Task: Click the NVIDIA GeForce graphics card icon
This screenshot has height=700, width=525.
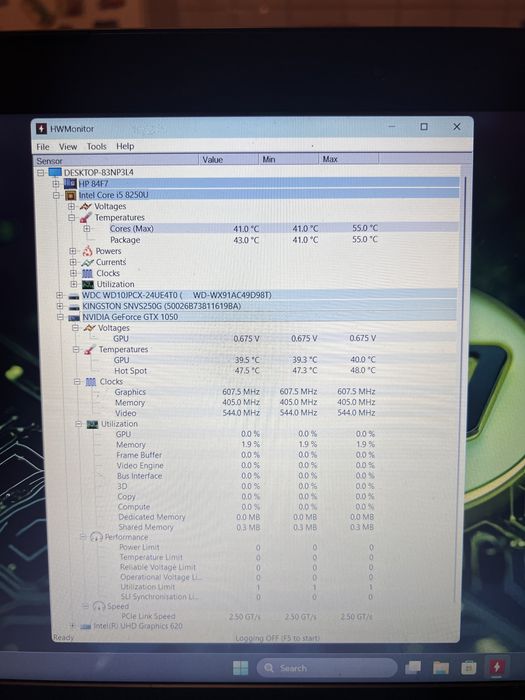Action: (x=74, y=317)
